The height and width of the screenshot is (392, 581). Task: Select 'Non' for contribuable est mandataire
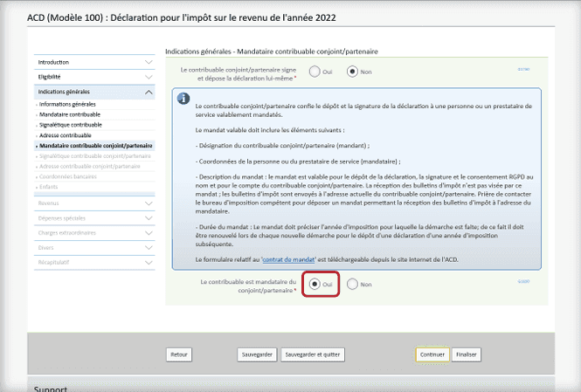352,284
